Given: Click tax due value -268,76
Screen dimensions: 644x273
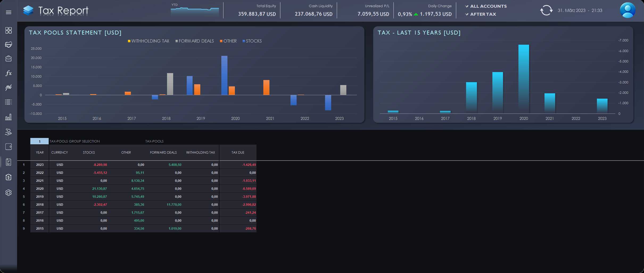Looking at the screenshot, I should pyautogui.click(x=250, y=229).
